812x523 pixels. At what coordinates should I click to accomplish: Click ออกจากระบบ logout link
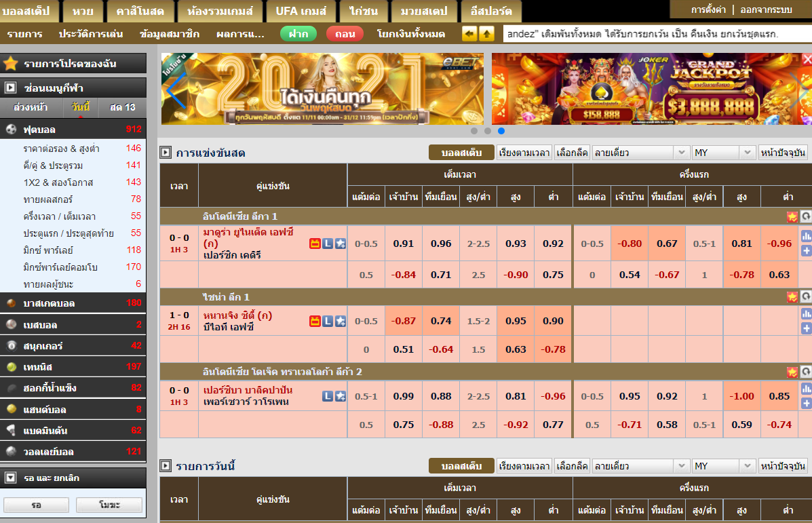coord(766,10)
